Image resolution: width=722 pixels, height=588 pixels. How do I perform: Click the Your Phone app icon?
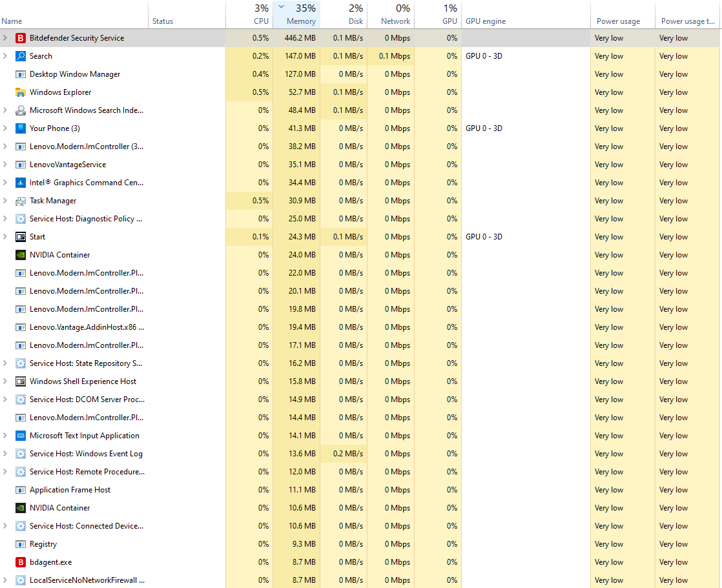pos(20,128)
